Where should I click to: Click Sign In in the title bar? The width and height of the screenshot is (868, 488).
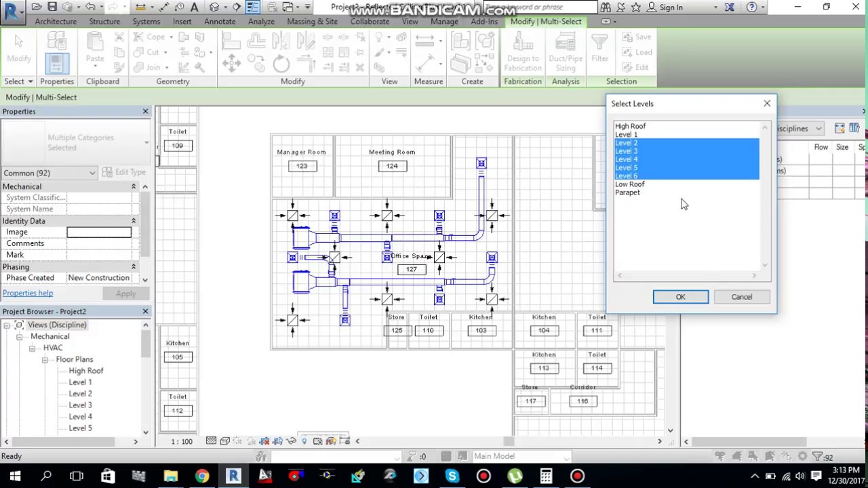[671, 7]
